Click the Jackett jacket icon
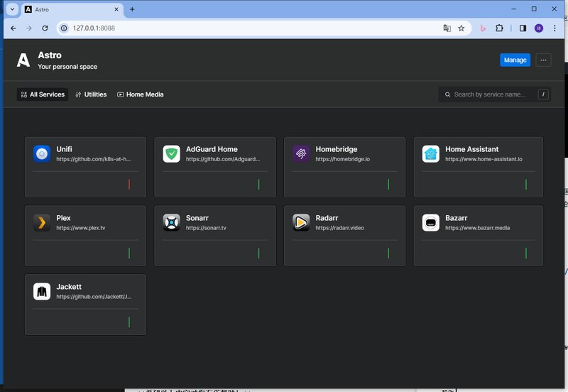Screen dimensions: 568x392 click(x=42, y=291)
